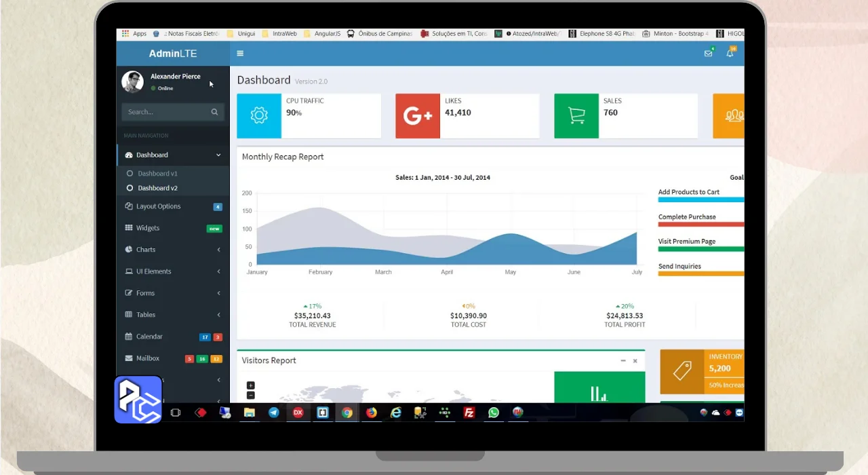Open the AngularJS bookmark
Viewport: 868px width, 475px height.
pyautogui.click(x=322, y=33)
